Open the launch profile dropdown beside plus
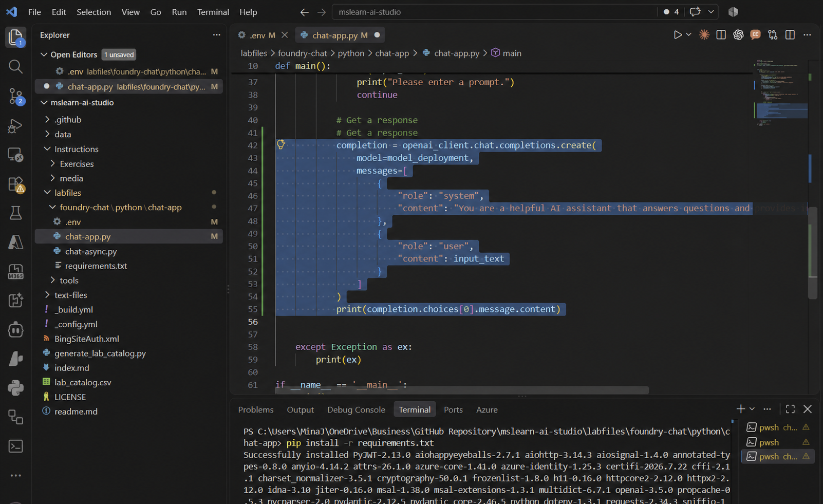The width and height of the screenshot is (823, 504). coord(752,409)
